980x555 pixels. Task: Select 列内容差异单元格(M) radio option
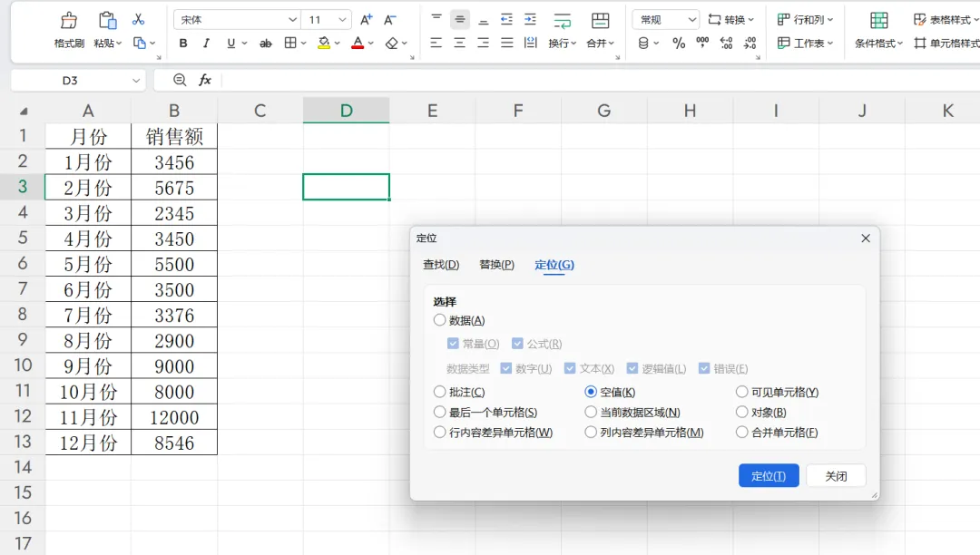coord(591,432)
